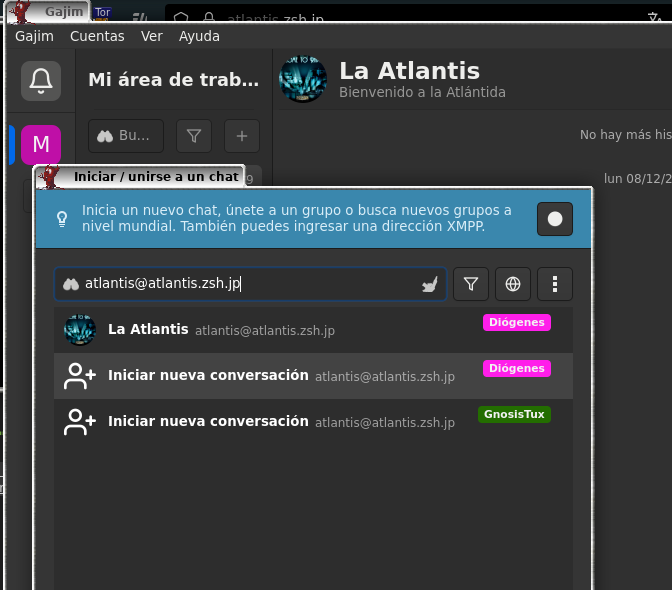The image size is (672, 590).
Task: Select the magenta M account avatar
Action: pyautogui.click(x=41, y=145)
